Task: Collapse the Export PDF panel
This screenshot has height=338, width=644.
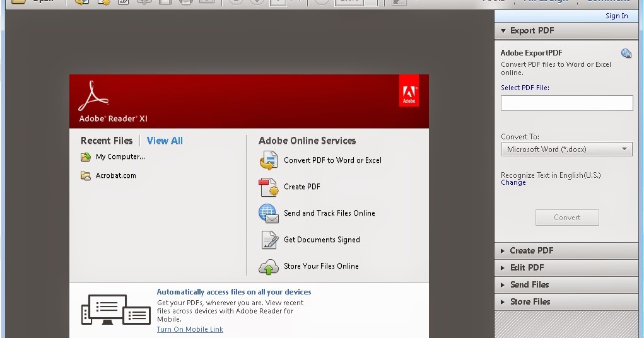Action: pyautogui.click(x=566, y=31)
